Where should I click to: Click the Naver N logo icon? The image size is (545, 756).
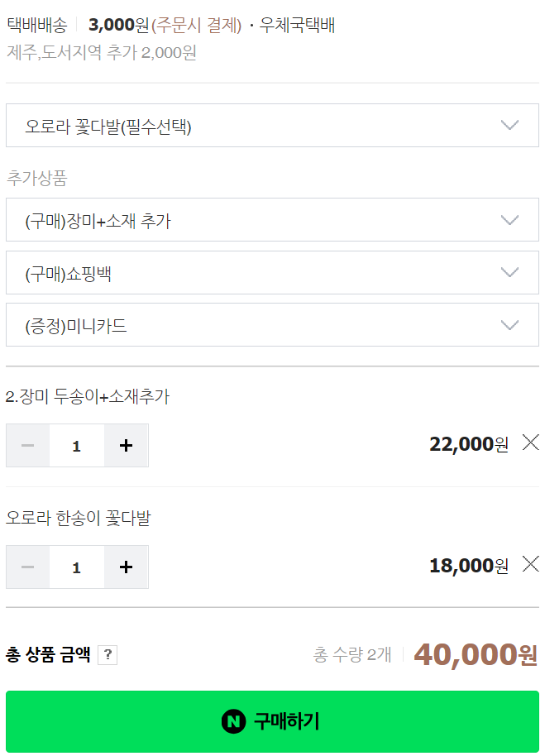(x=234, y=721)
